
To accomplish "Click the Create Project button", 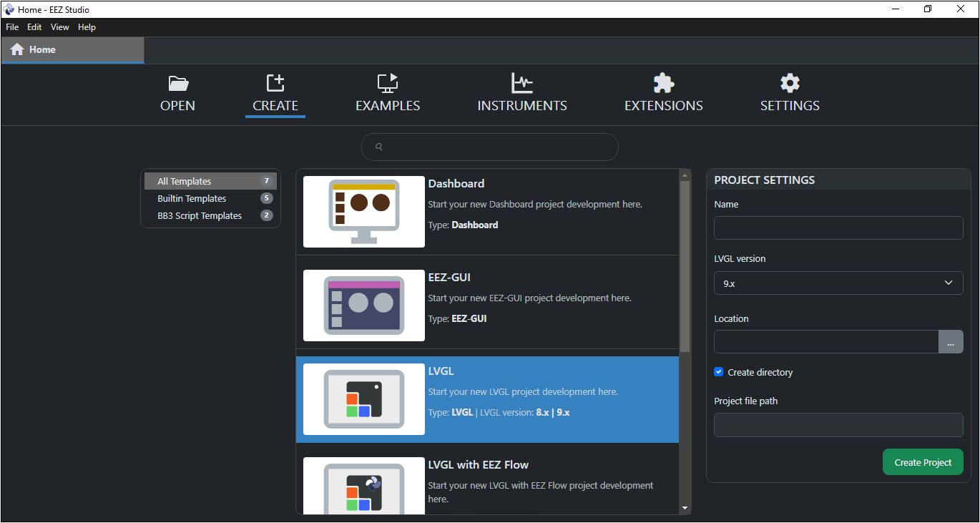I will tap(923, 462).
